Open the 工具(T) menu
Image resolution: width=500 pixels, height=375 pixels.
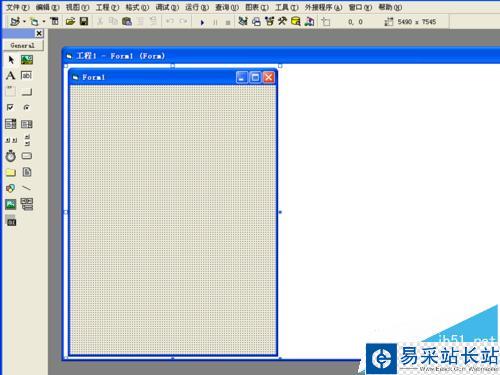287,7
